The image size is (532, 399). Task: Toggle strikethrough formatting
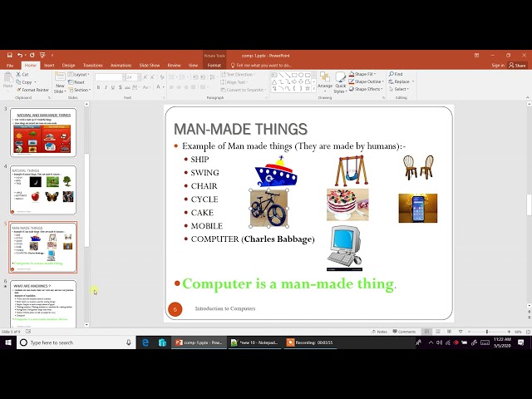pos(127,87)
